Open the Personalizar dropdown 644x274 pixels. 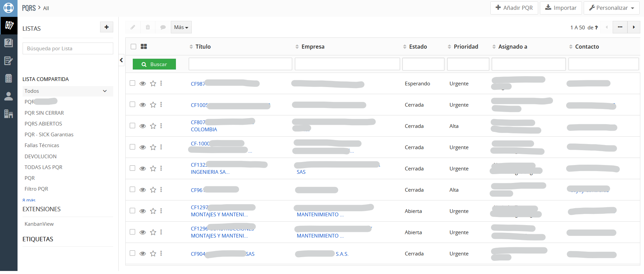pyautogui.click(x=611, y=8)
